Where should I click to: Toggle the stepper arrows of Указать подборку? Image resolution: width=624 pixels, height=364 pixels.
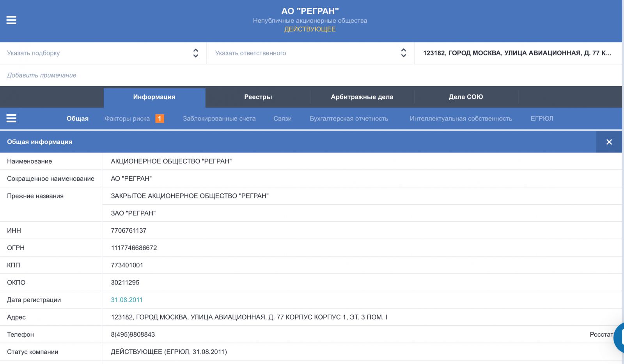click(195, 53)
